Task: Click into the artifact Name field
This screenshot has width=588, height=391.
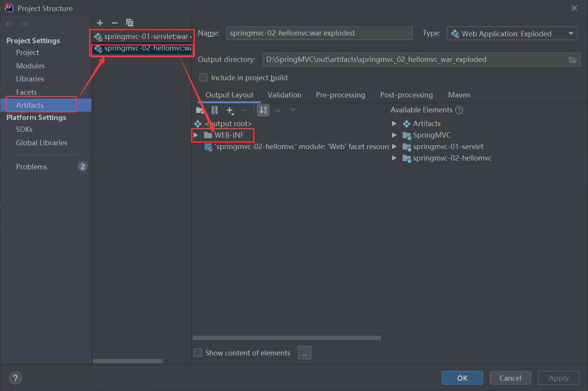Action: pos(319,33)
